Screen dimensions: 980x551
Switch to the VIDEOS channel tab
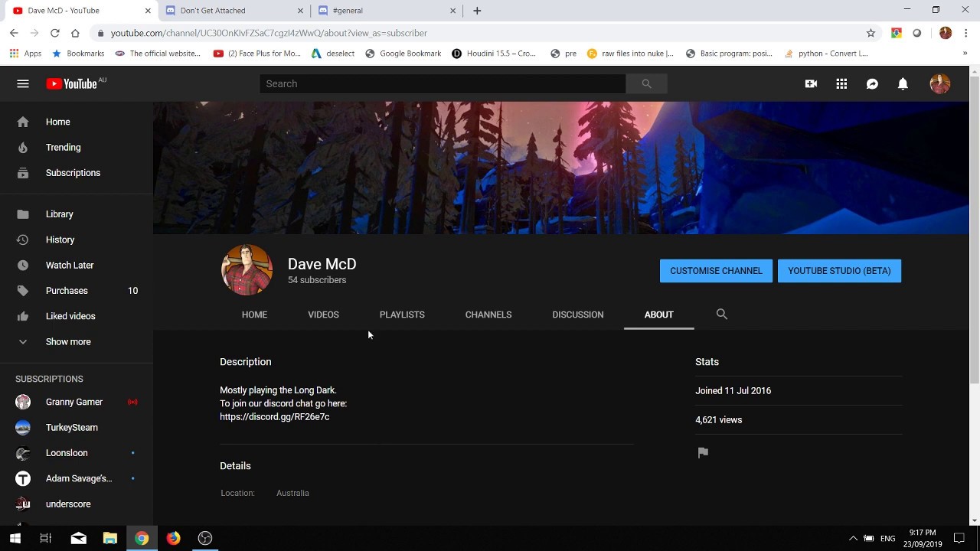(x=323, y=315)
